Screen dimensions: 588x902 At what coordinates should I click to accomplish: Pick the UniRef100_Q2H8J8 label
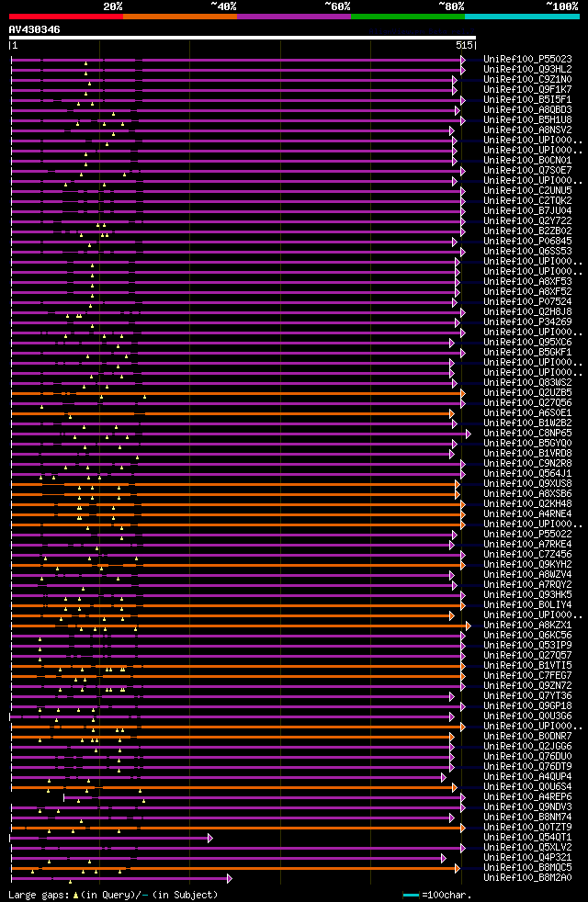pyautogui.click(x=527, y=311)
